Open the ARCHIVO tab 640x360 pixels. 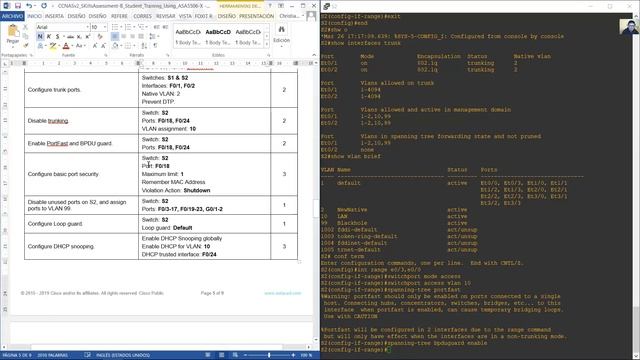point(13,16)
